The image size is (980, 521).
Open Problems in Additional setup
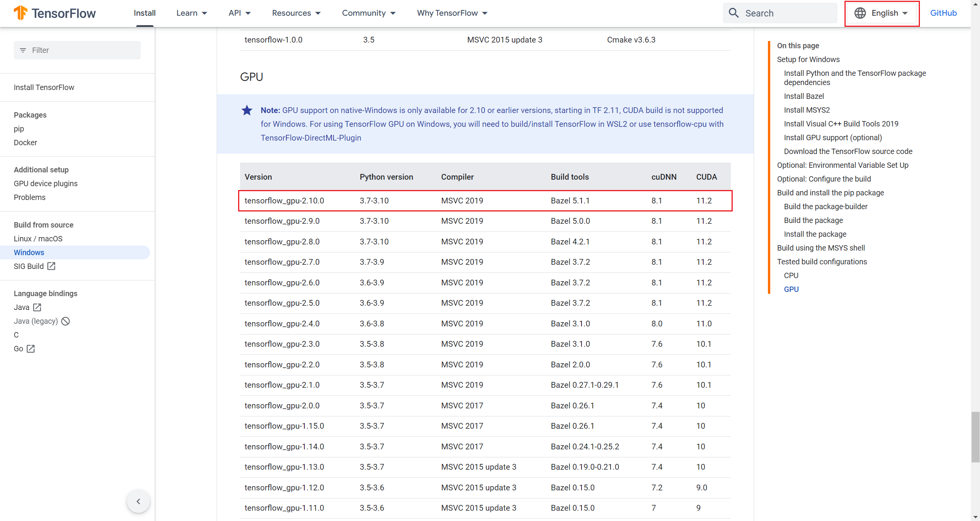pos(29,197)
